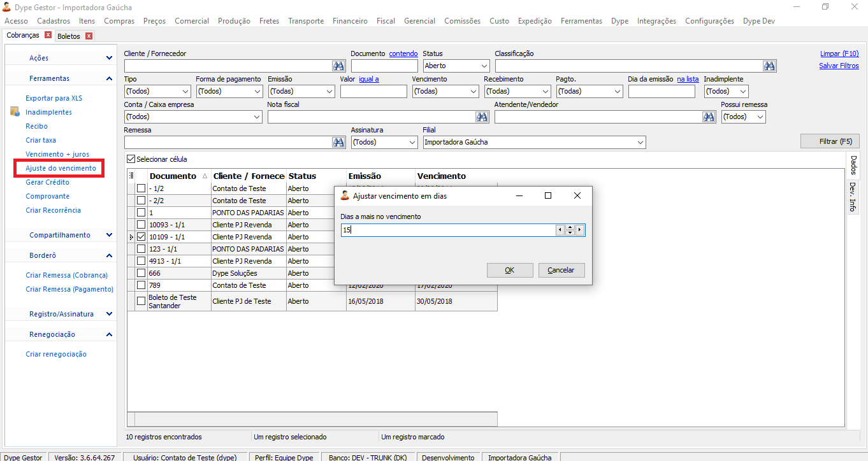Close the Boletos tab with its red X

tap(89, 36)
